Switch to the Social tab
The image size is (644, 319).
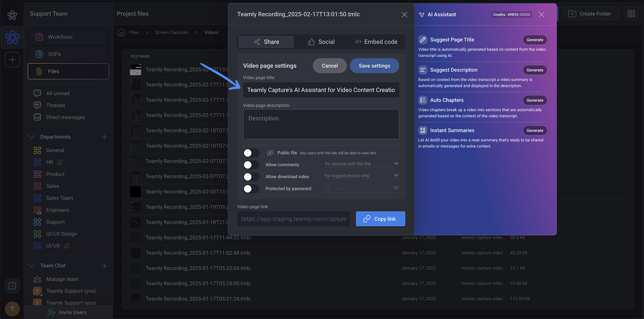(321, 42)
